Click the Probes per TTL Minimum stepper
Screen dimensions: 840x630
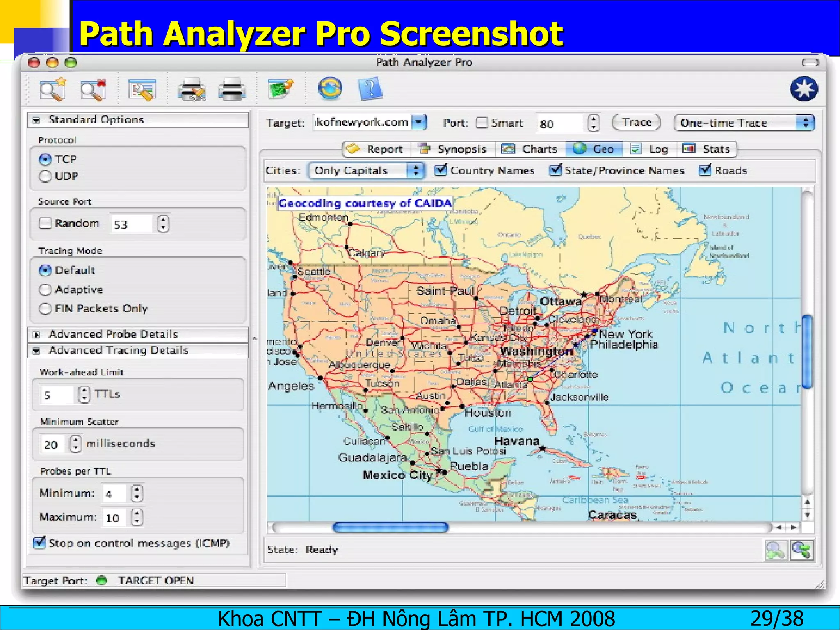(x=137, y=493)
